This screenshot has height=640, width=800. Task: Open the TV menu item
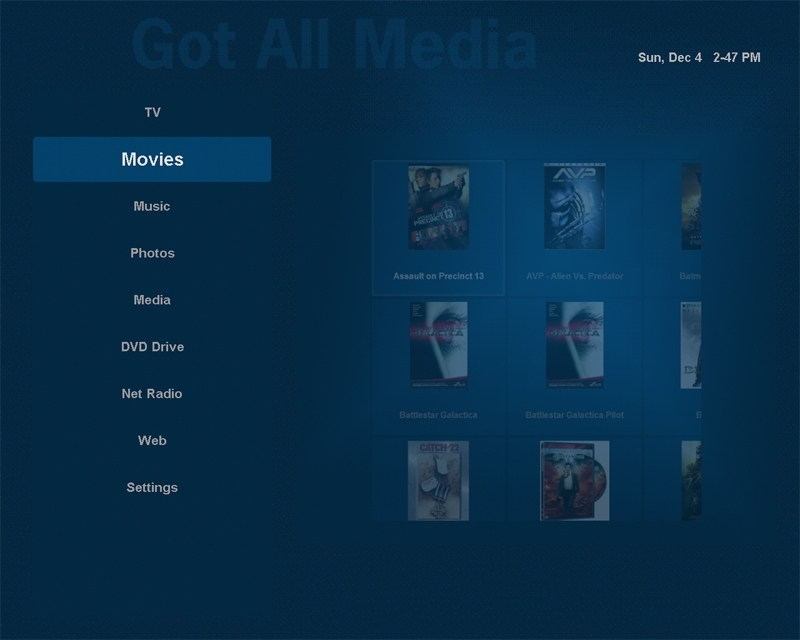153,112
